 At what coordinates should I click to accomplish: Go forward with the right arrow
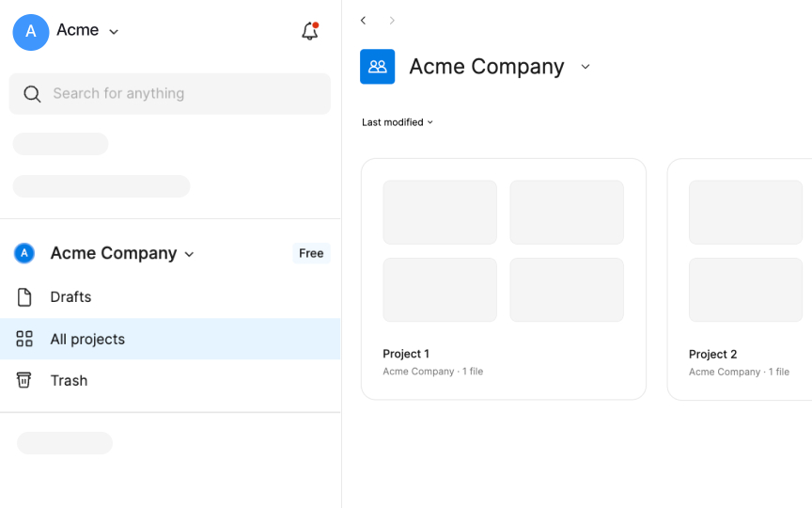pyautogui.click(x=392, y=20)
